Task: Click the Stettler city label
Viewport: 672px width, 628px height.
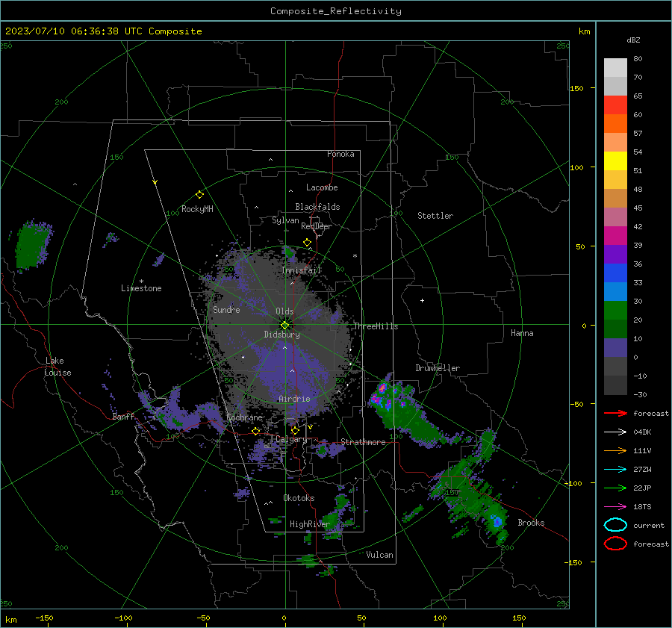Action: [435, 216]
